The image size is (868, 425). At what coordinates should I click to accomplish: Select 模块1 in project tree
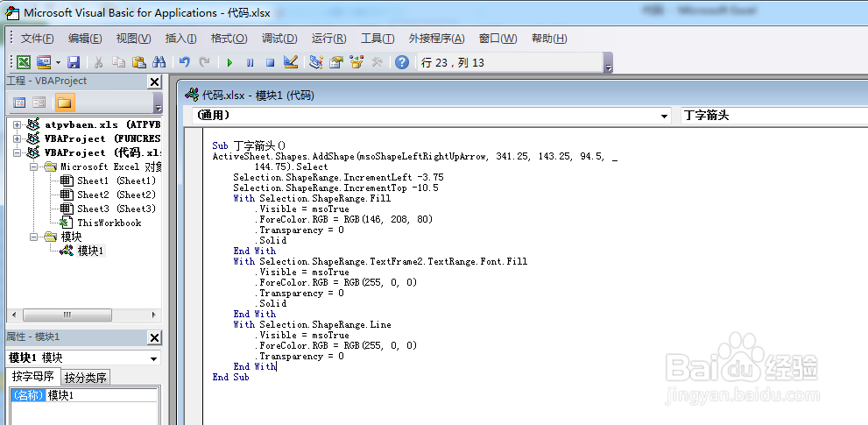click(91, 251)
